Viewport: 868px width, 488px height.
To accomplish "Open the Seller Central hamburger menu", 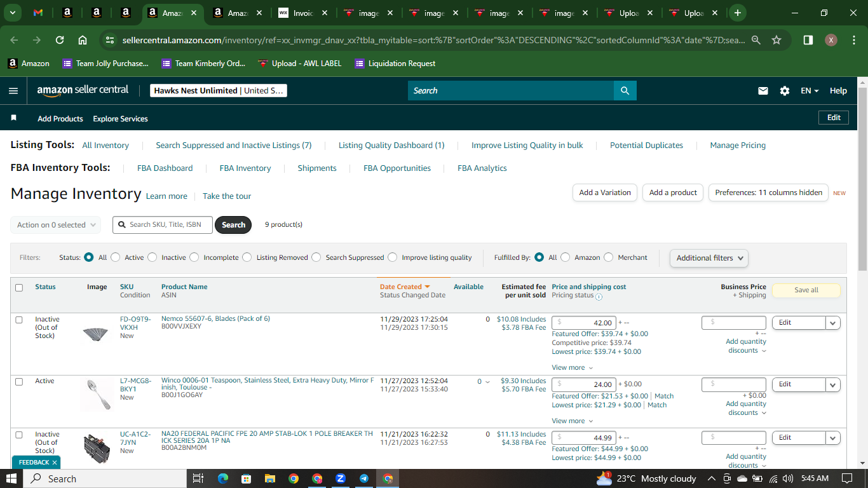I will click(x=13, y=91).
